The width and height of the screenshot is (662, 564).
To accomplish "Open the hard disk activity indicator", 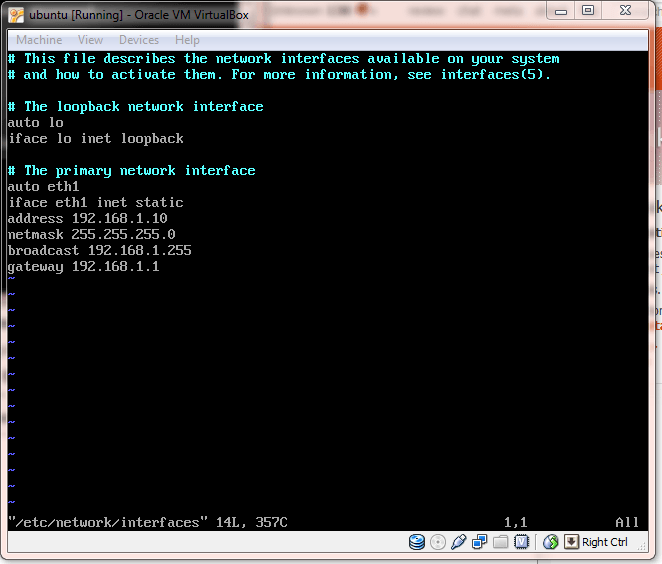I will [x=417, y=542].
